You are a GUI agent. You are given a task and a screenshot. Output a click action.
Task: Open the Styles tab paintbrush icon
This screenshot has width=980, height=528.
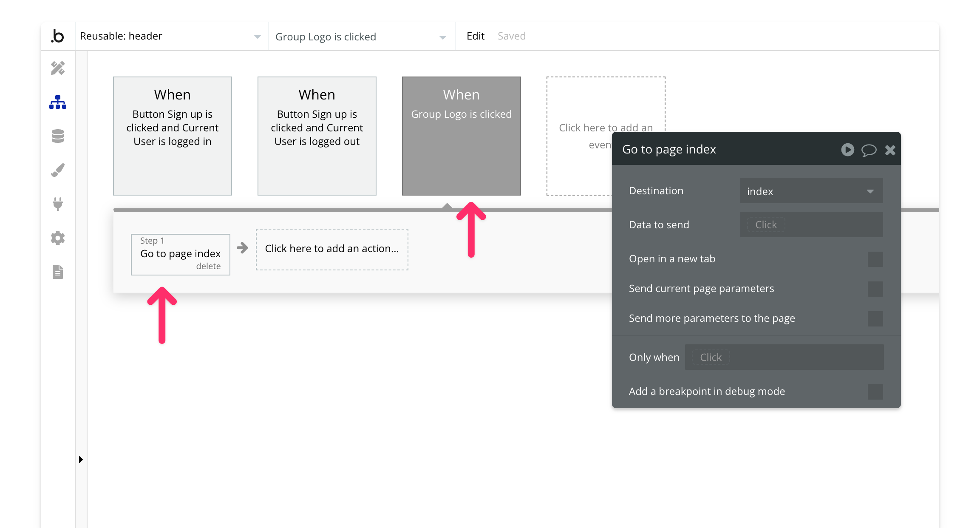click(x=58, y=170)
